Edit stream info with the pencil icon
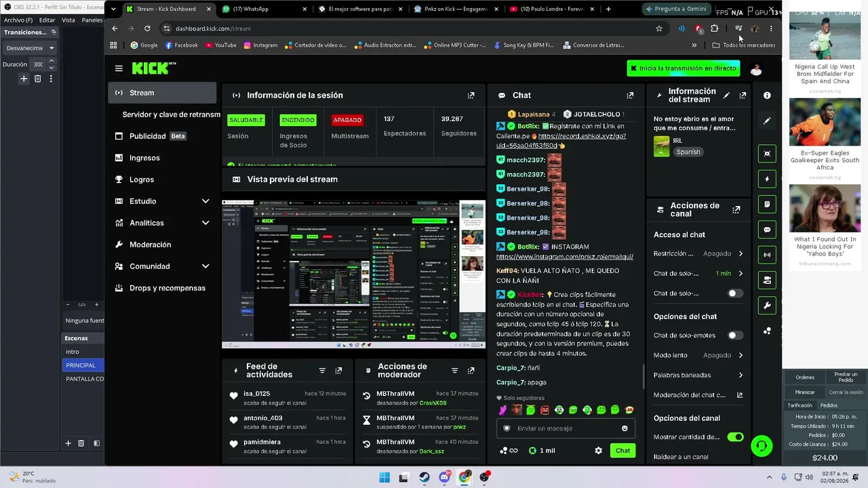 pyautogui.click(x=726, y=96)
